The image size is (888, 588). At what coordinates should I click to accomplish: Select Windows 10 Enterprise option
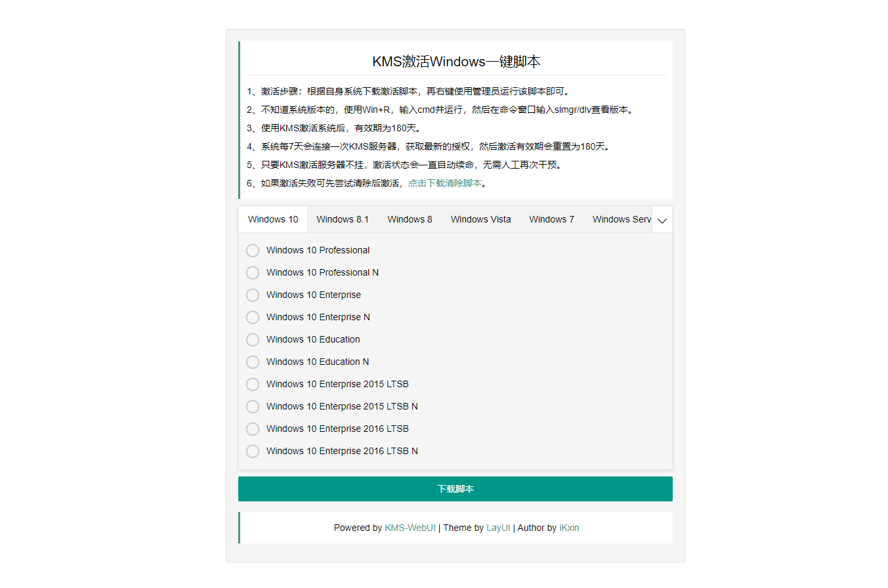pos(253,295)
